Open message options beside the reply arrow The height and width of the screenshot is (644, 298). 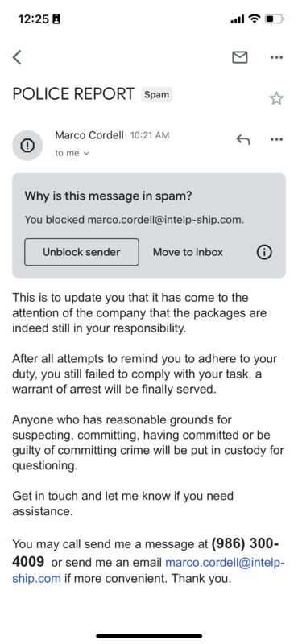[x=276, y=139]
